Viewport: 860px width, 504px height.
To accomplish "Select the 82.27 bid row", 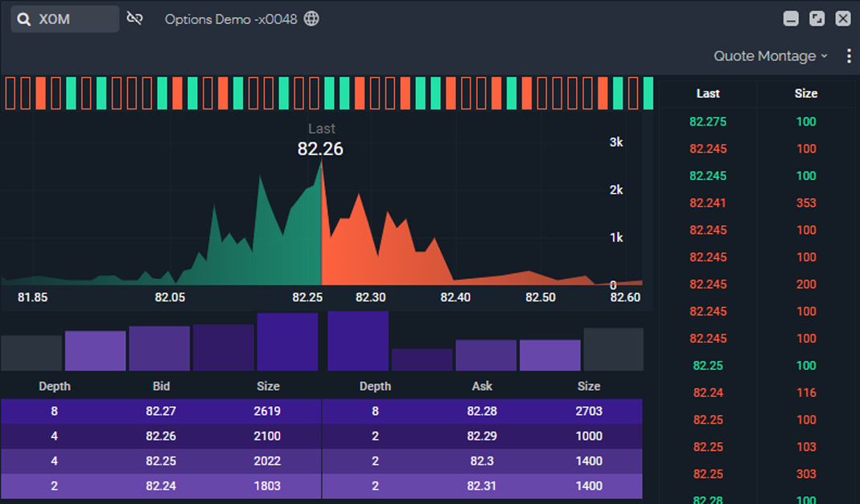I will (x=161, y=411).
